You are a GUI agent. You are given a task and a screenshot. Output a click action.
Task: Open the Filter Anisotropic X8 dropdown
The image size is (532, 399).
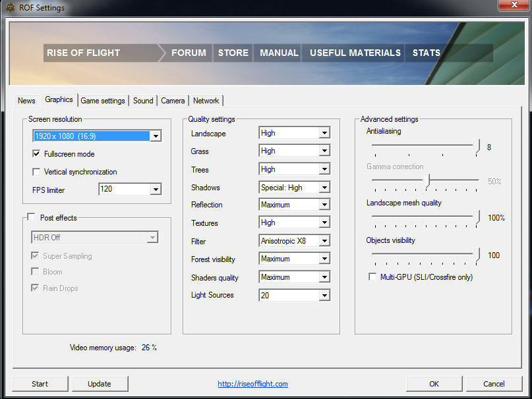click(x=294, y=241)
